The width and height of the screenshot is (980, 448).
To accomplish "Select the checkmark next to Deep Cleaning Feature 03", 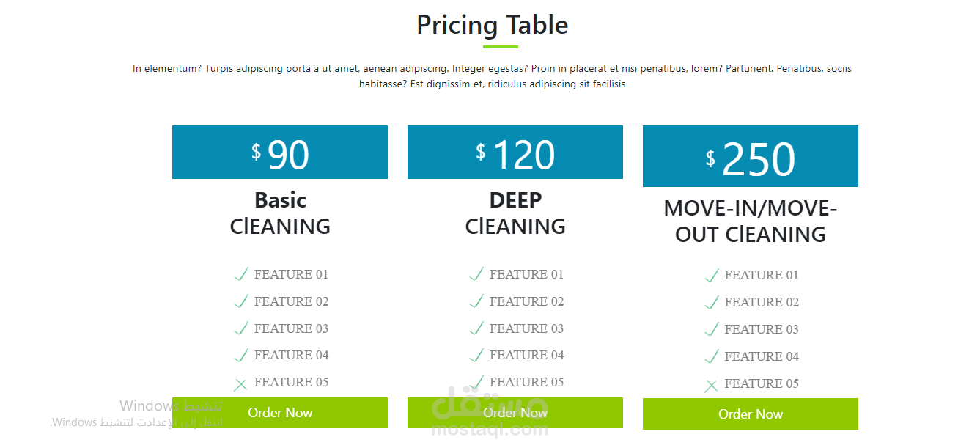I will click(x=476, y=328).
